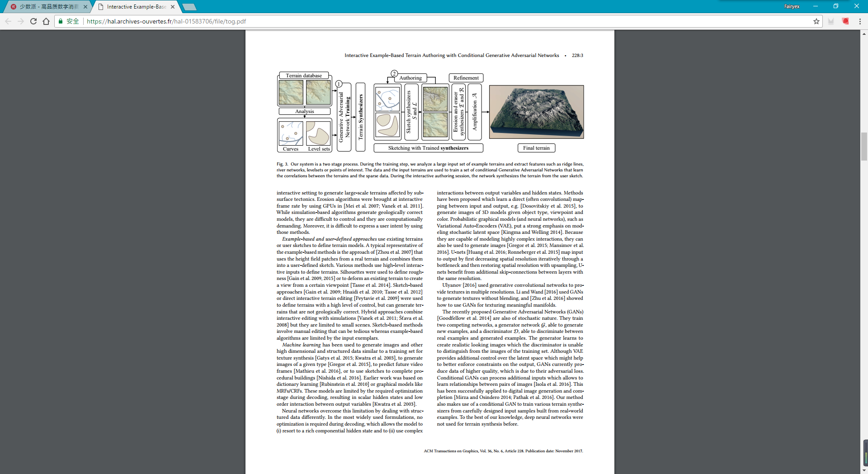Open Chrome's three-dot menu
This screenshot has width=868, height=474.
pyautogui.click(x=860, y=21)
